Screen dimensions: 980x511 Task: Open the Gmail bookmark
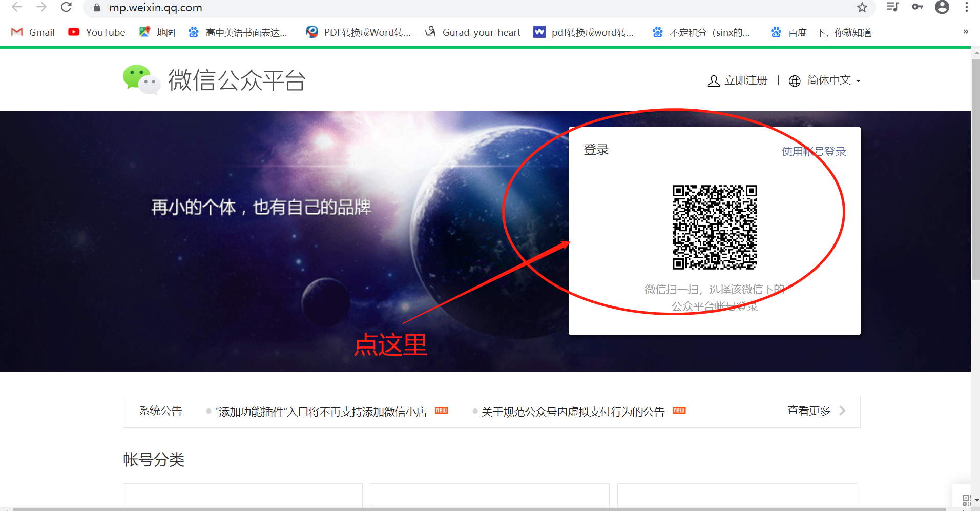tap(33, 32)
